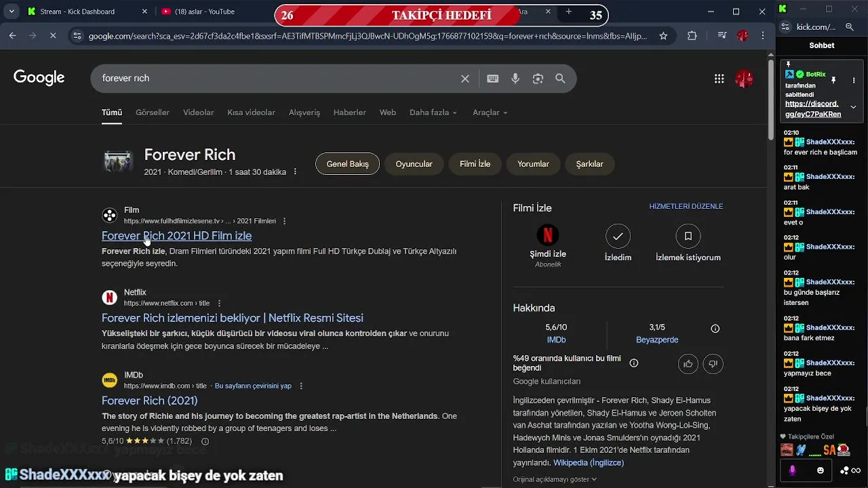
Task: View site information icon in address bar
Action: 76,36
